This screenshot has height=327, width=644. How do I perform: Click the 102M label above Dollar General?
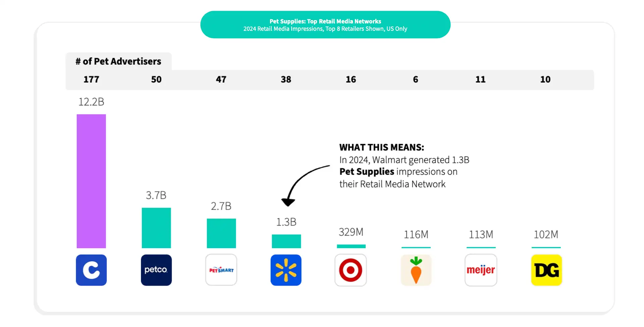coord(546,234)
